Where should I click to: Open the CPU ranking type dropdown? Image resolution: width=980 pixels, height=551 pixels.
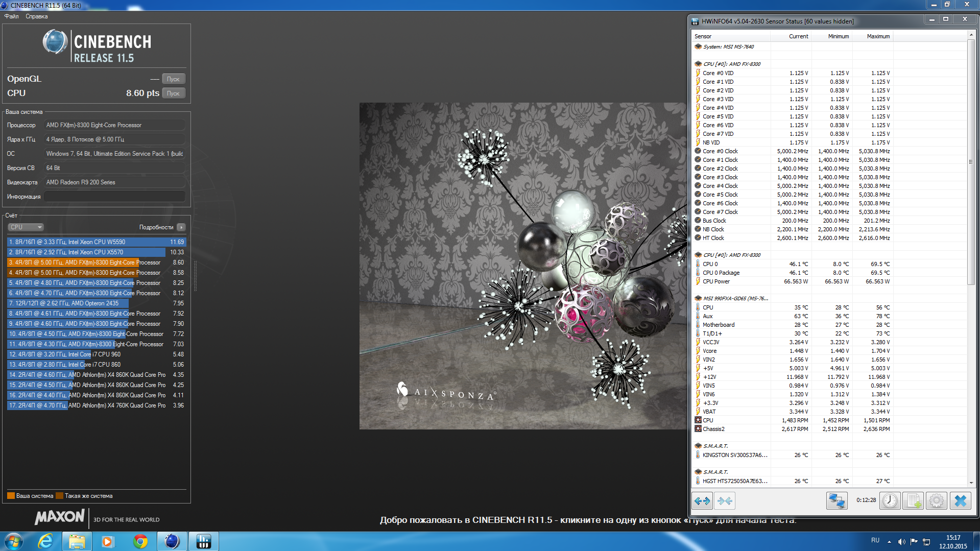coord(26,227)
